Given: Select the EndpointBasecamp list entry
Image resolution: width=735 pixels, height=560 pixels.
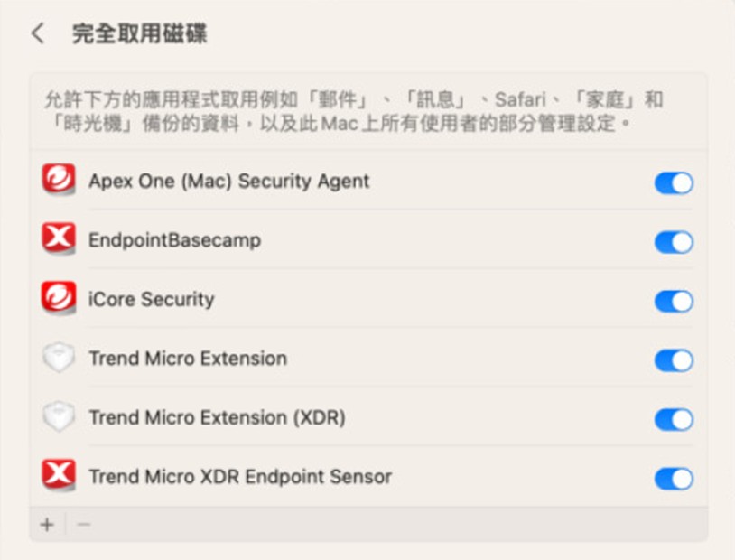Looking at the screenshot, I should (174, 240).
